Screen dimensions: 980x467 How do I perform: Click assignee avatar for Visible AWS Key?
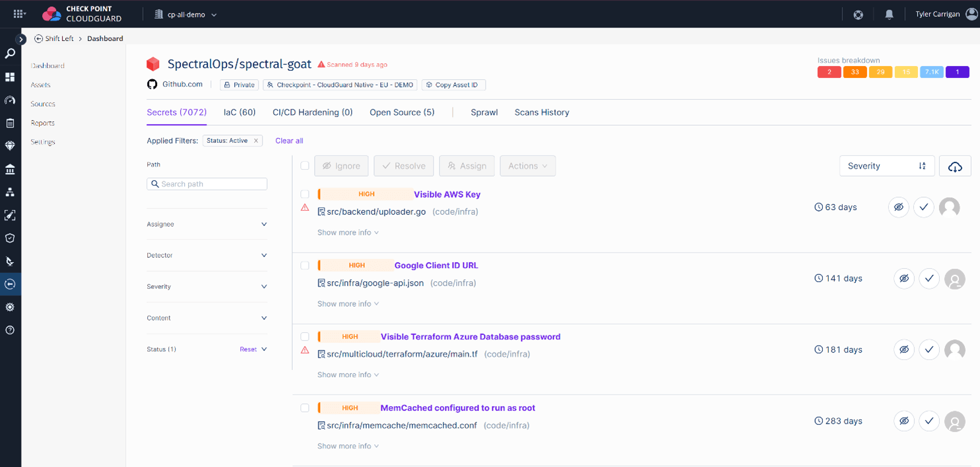point(950,207)
